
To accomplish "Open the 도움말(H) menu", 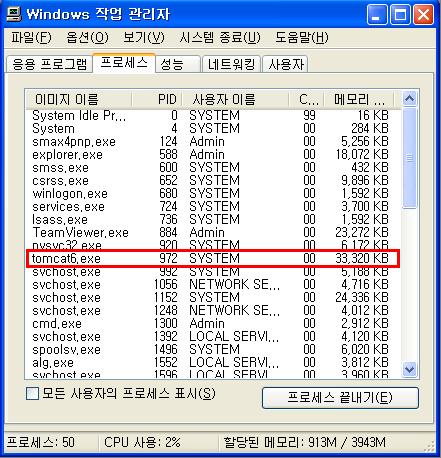I will click(x=301, y=37).
